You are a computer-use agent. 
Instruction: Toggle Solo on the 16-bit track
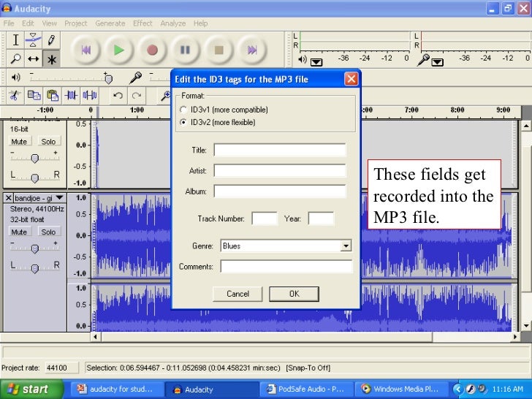click(x=48, y=142)
